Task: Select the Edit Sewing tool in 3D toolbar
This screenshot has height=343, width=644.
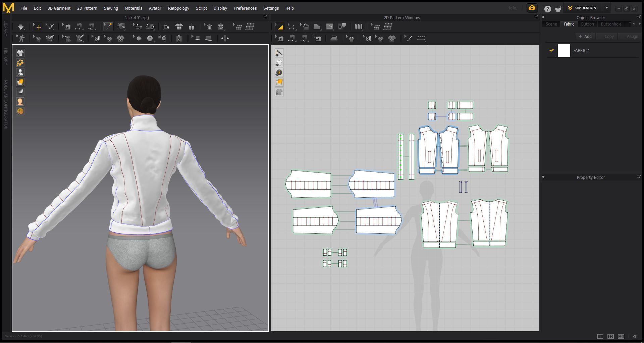Action: (66, 27)
